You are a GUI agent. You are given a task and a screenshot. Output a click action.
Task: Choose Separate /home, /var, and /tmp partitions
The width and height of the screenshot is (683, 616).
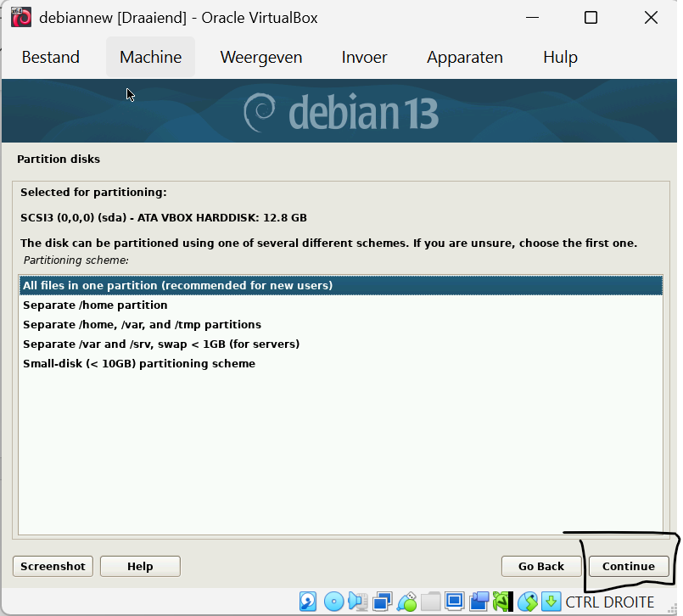[x=340, y=325]
